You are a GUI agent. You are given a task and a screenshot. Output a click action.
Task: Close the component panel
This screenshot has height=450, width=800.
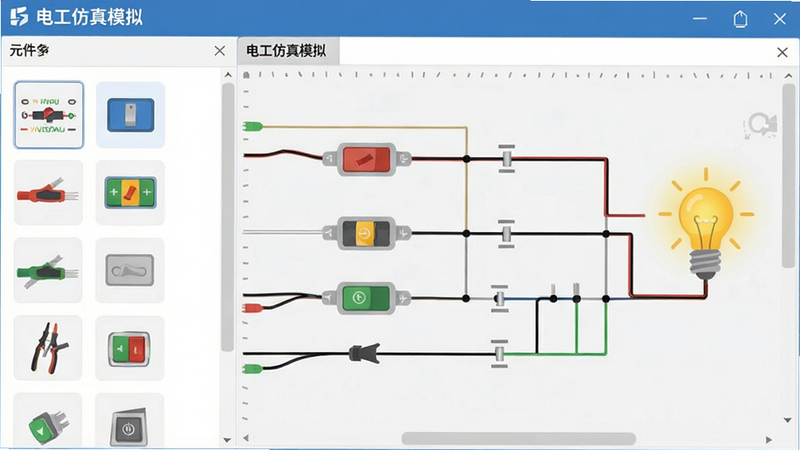pyautogui.click(x=220, y=51)
